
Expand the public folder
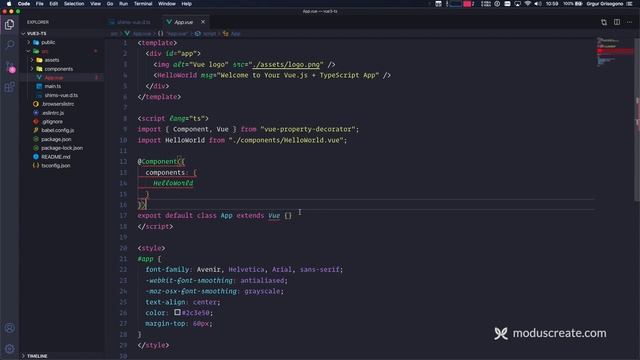point(62,42)
